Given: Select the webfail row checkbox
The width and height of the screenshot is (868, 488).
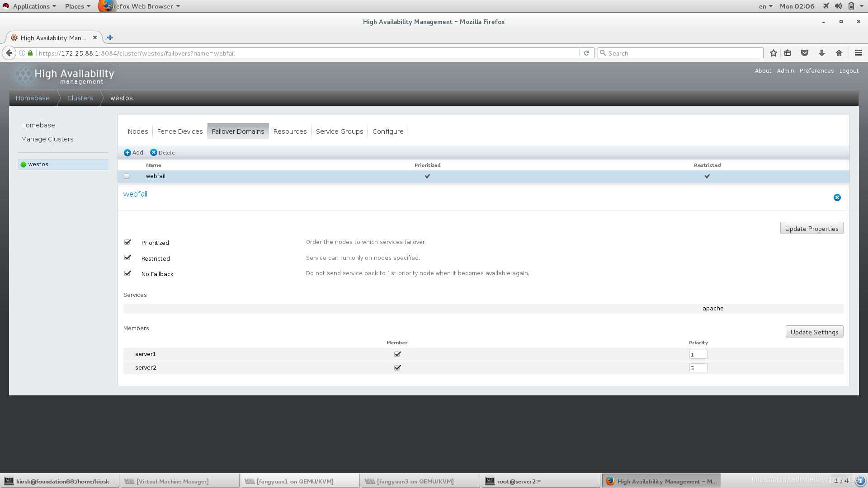Looking at the screenshot, I should [127, 176].
